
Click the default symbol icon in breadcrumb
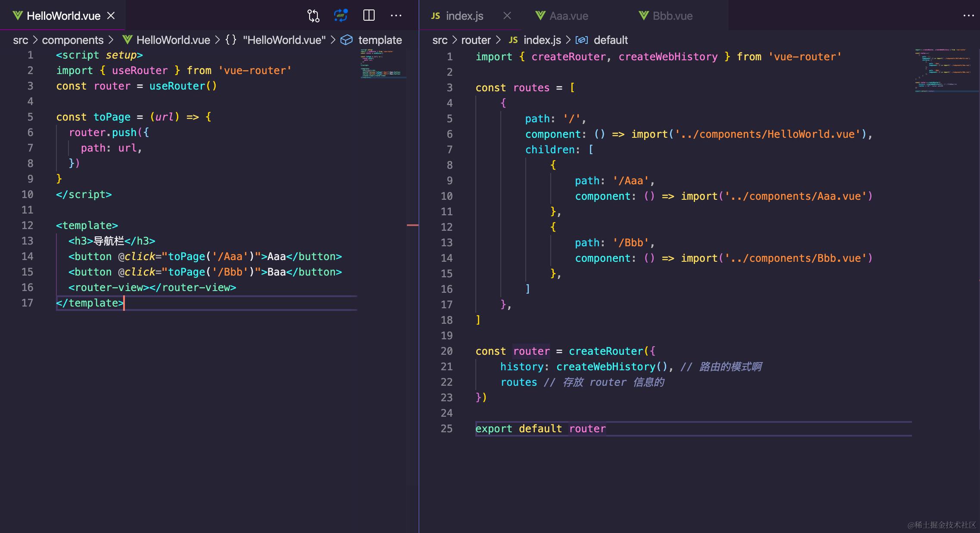[x=582, y=40]
